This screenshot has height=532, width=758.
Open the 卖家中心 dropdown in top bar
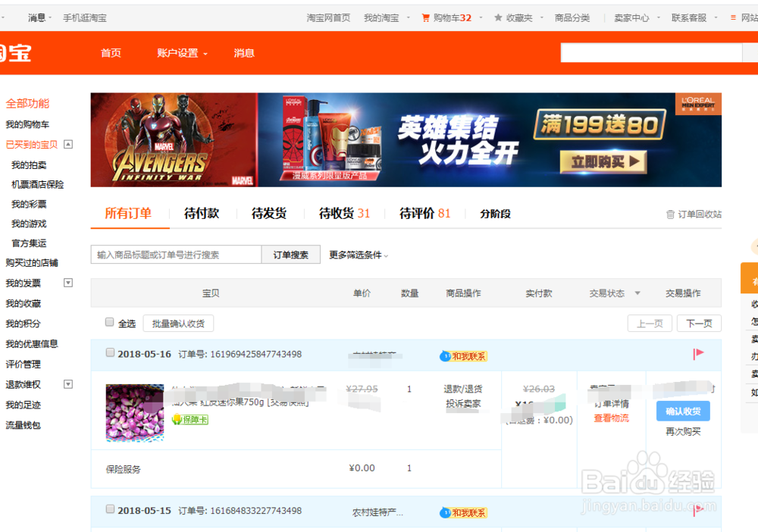point(637,18)
